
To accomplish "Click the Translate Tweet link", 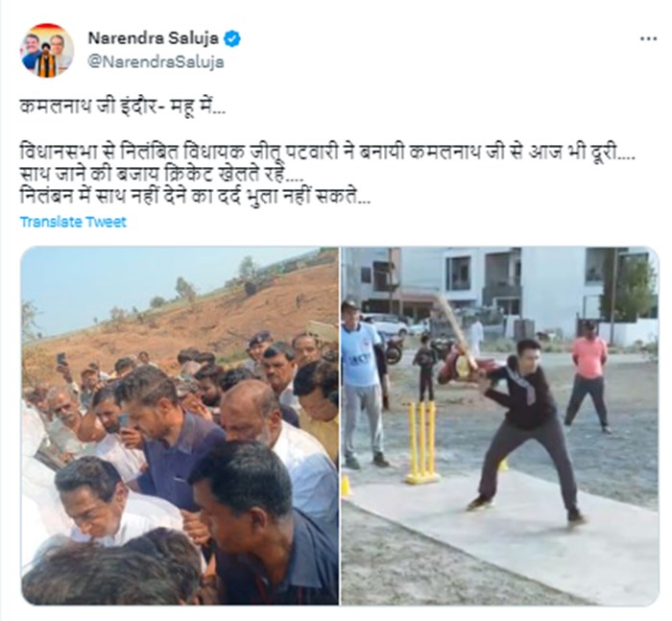I will [73, 222].
